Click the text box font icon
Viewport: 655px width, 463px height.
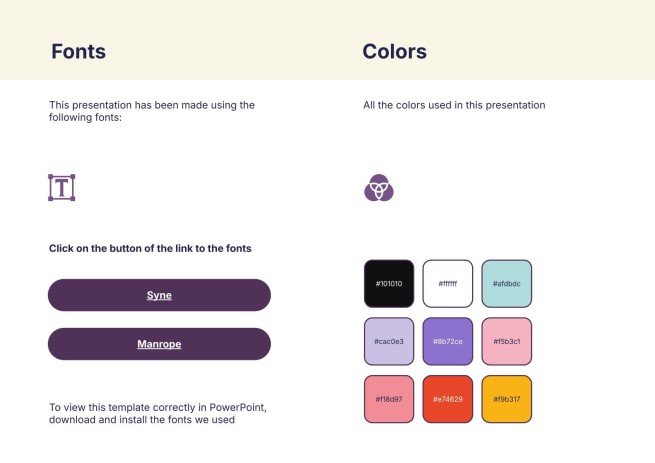pyautogui.click(x=62, y=187)
